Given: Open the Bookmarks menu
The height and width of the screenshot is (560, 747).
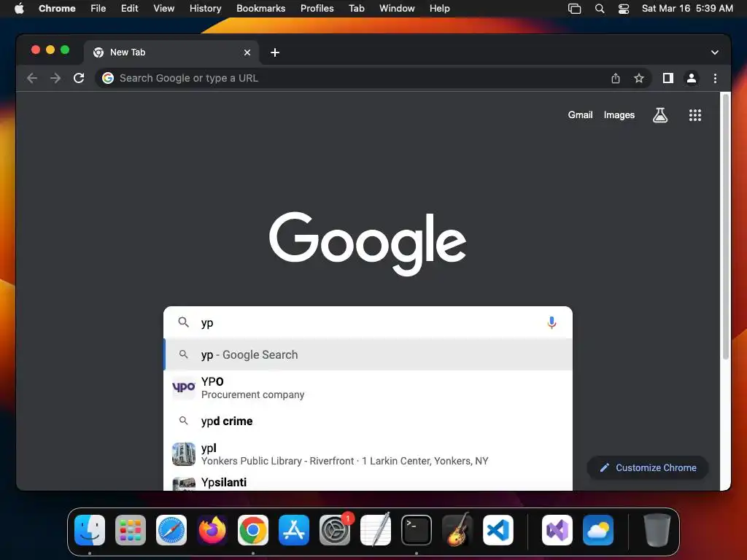Looking at the screenshot, I should point(260,8).
